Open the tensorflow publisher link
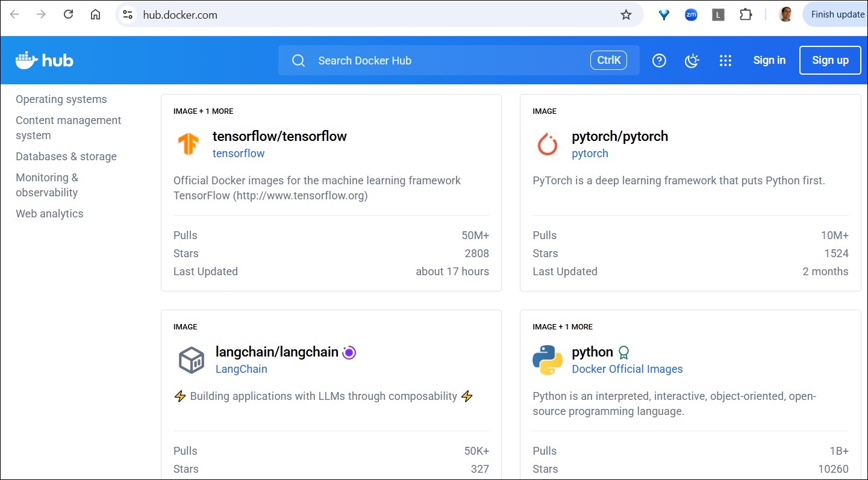868x480 pixels. pos(239,153)
